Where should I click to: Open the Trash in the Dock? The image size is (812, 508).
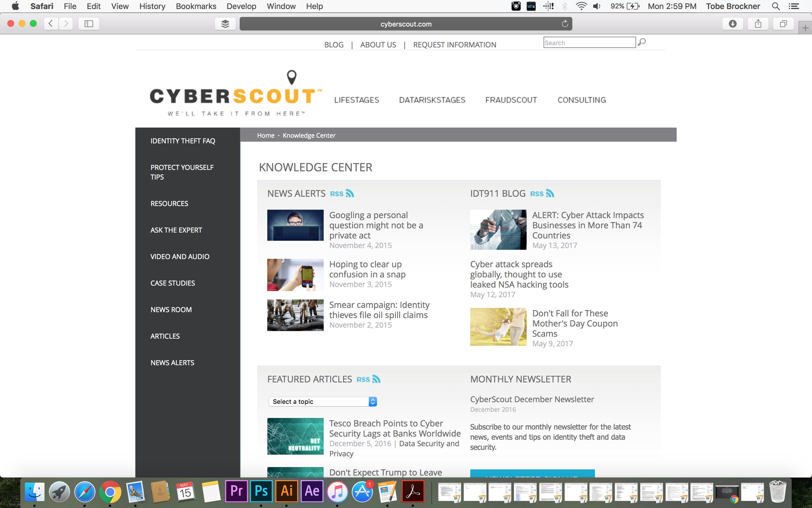[777, 491]
